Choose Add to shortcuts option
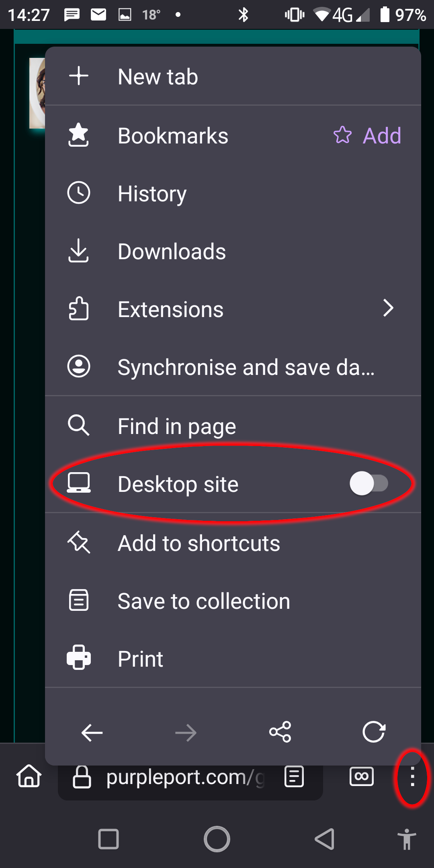This screenshot has height=868, width=434. (x=233, y=543)
